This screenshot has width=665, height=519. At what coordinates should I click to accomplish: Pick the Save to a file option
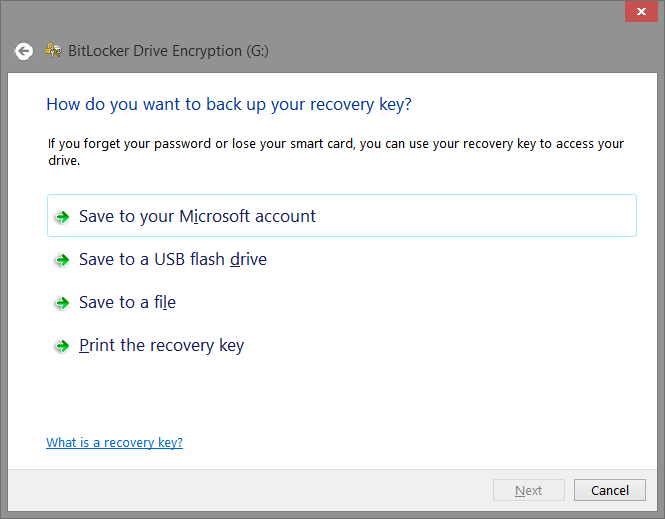pyautogui.click(x=127, y=302)
